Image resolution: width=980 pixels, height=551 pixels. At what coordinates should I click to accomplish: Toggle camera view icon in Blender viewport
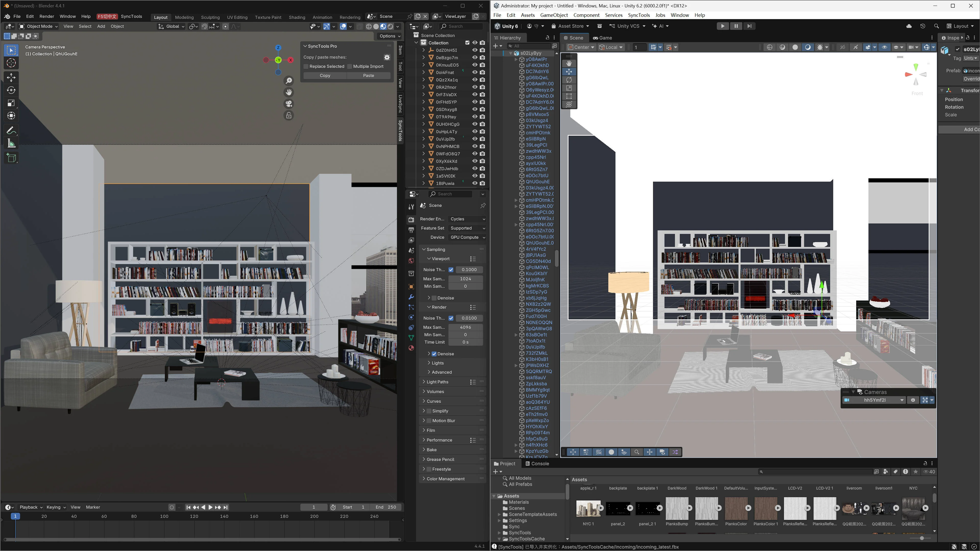pos(289,104)
